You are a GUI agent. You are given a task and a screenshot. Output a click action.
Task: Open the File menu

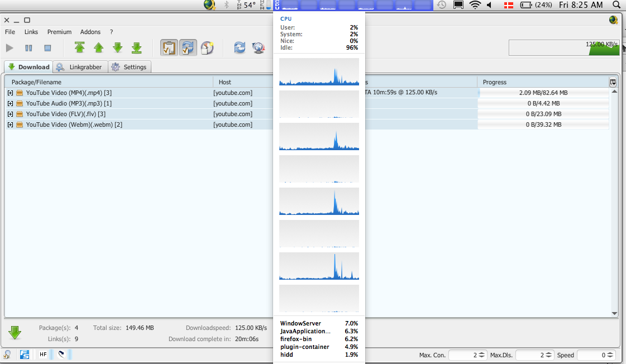pyautogui.click(x=10, y=32)
